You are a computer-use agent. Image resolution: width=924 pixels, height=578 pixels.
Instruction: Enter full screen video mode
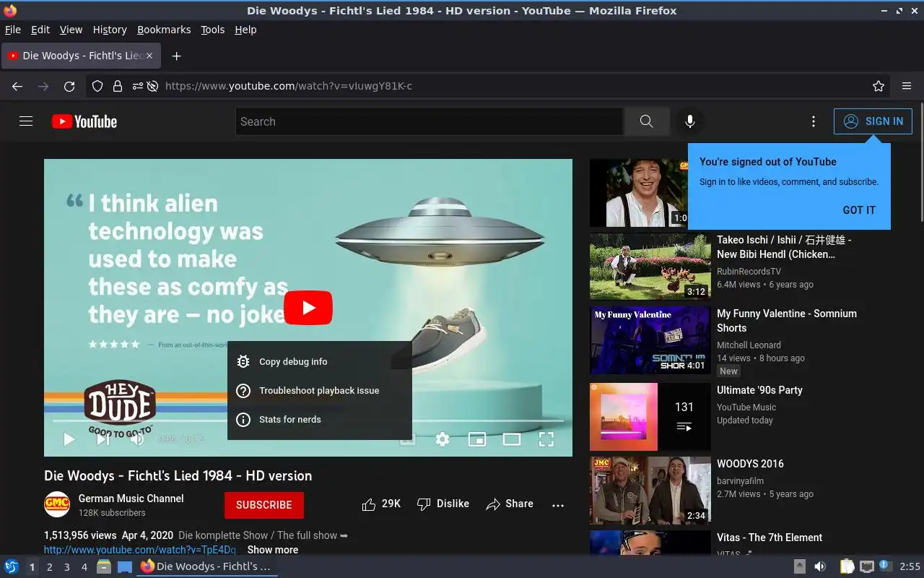(x=546, y=439)
